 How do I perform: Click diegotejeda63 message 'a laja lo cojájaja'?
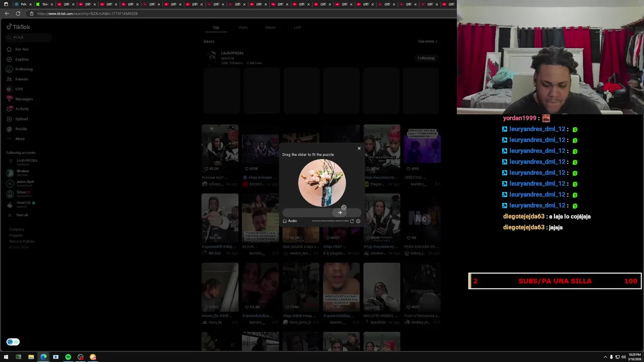point(570,216)
